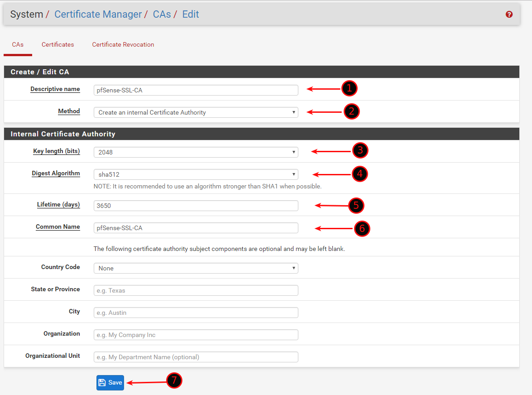Click the Lifetime (days) label
This screenshot has width=532, height=395.
[x=58, y=204]
